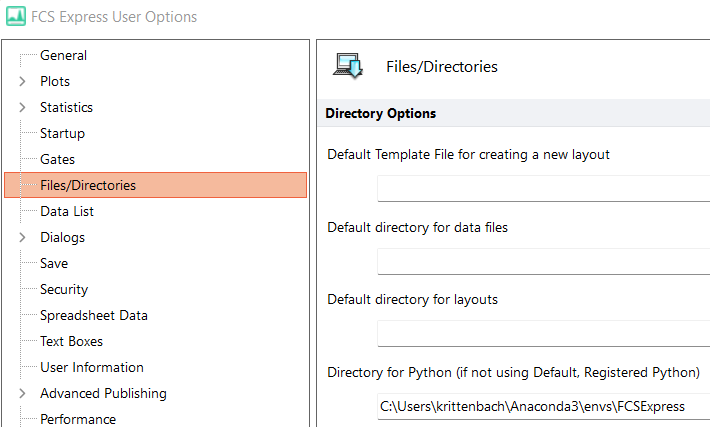Screen dimensions: 710x427
Task: Expand the Dialogs tree node
Action: pyautogui.click(x=23, y=238)
